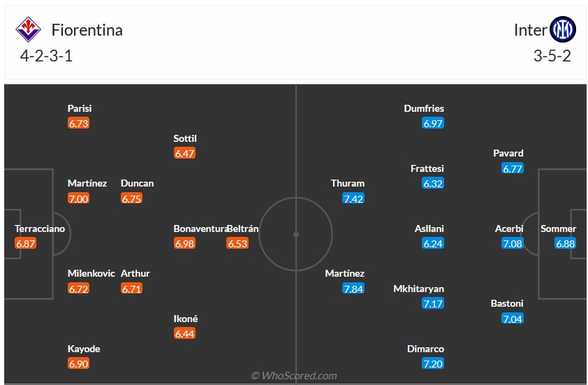The width and height of the screenshot is (588, 385).
Task: Click the WhoScored.com watermark
Action: [x=294, y=376]
